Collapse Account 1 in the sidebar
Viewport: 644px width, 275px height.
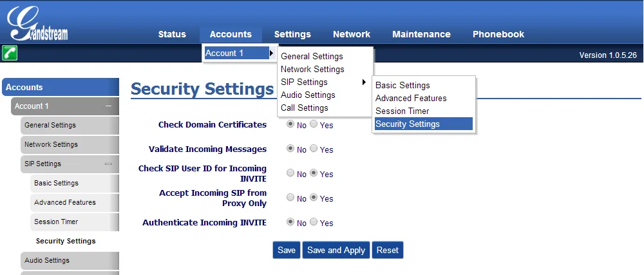(108, 106)
